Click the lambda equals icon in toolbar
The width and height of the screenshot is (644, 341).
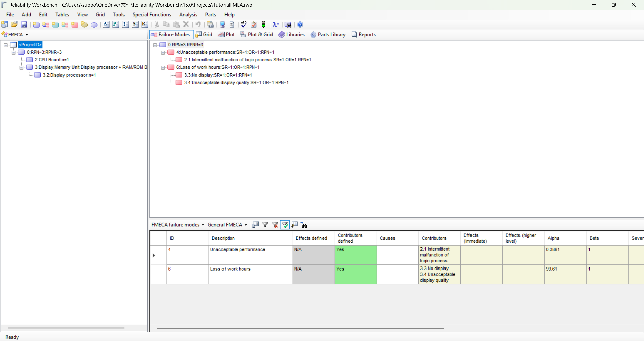[276, 25]
